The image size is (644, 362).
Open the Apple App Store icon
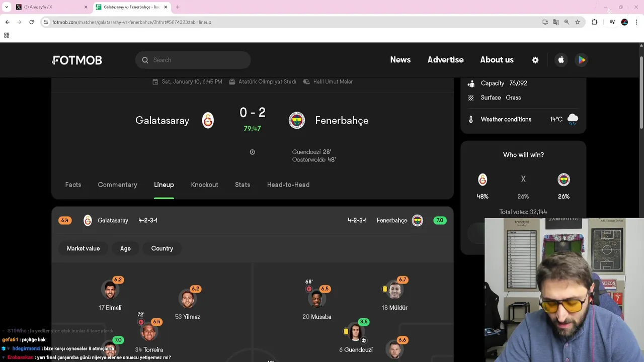click(x=561, y=60)
